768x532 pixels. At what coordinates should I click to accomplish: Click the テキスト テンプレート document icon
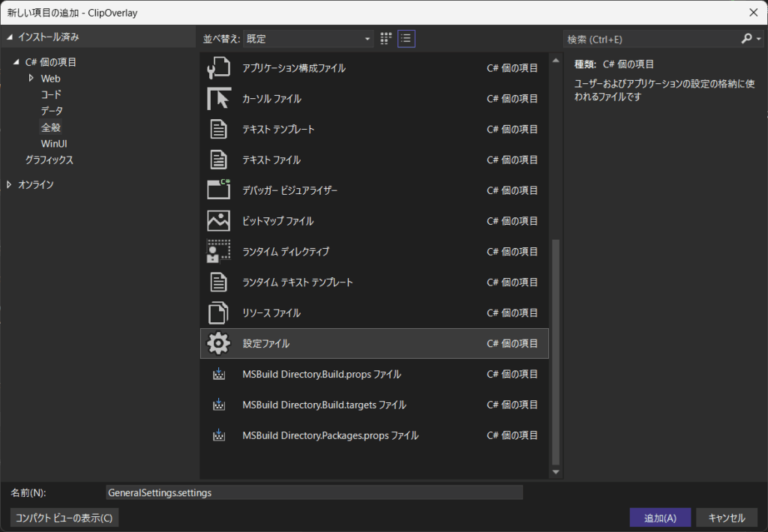(218, 129)
